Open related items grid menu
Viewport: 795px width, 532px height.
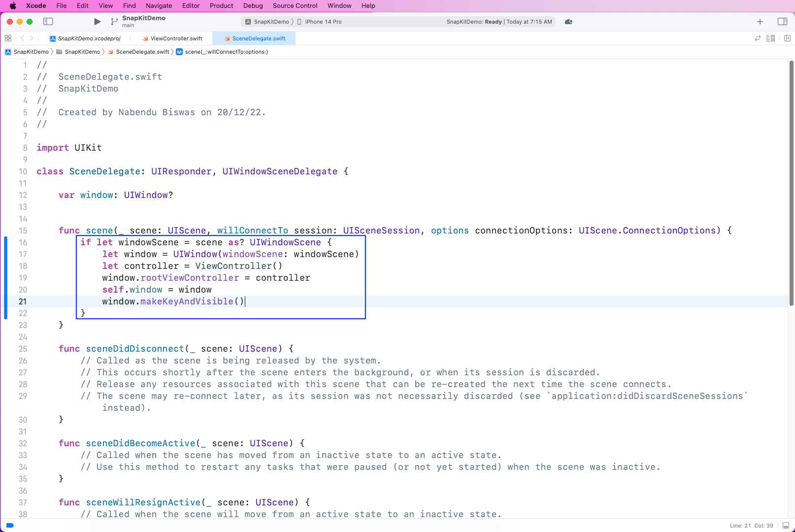pos(8,38)
